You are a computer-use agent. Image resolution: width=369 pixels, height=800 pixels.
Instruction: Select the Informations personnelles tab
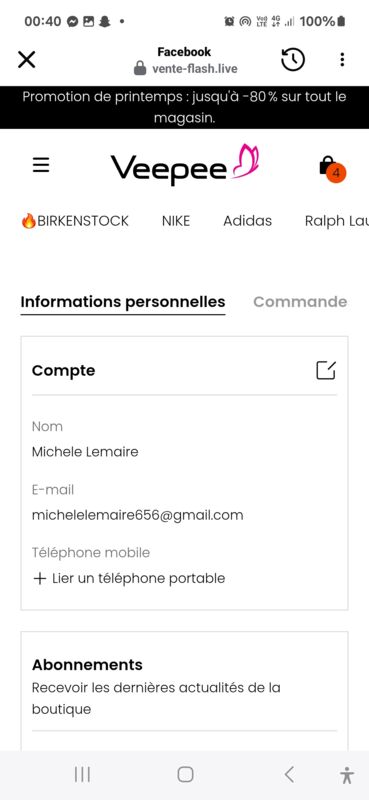(x=123, y=302)
